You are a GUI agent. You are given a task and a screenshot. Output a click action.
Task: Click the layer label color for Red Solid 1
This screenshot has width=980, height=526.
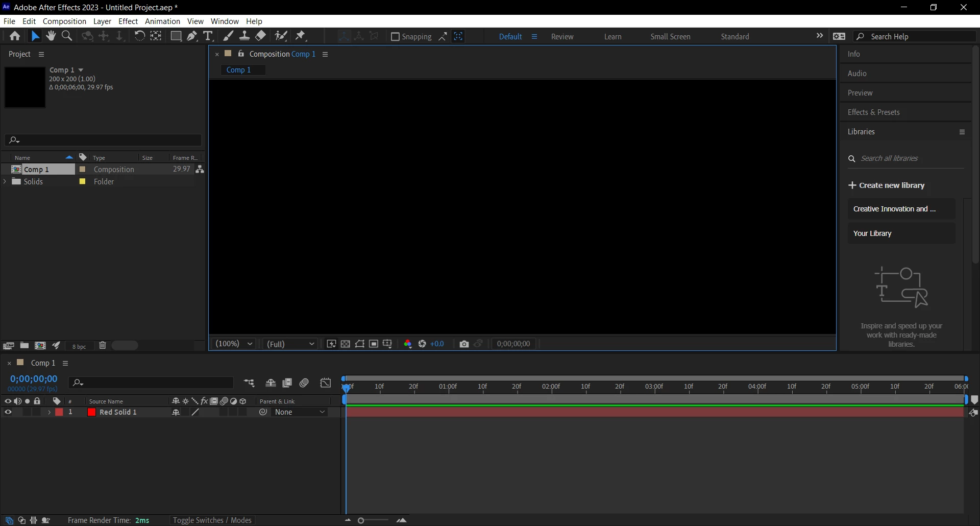pos(59,412)
